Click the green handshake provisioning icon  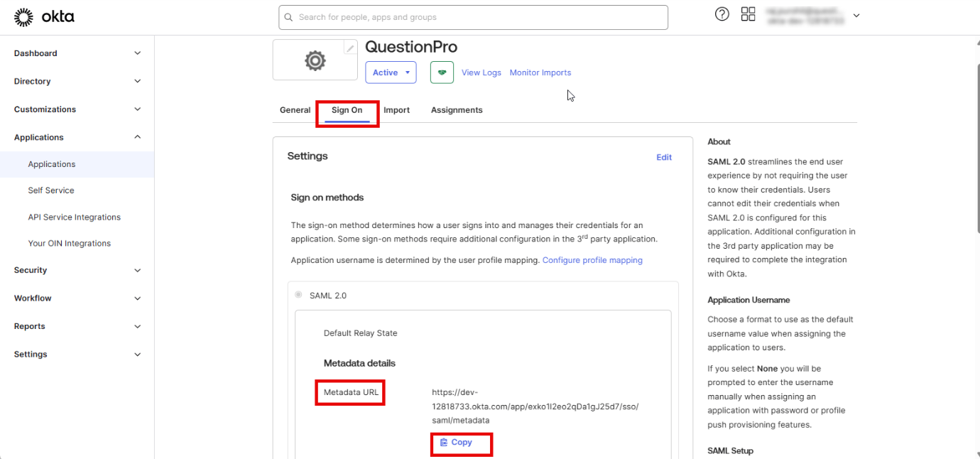click(442, 72)
